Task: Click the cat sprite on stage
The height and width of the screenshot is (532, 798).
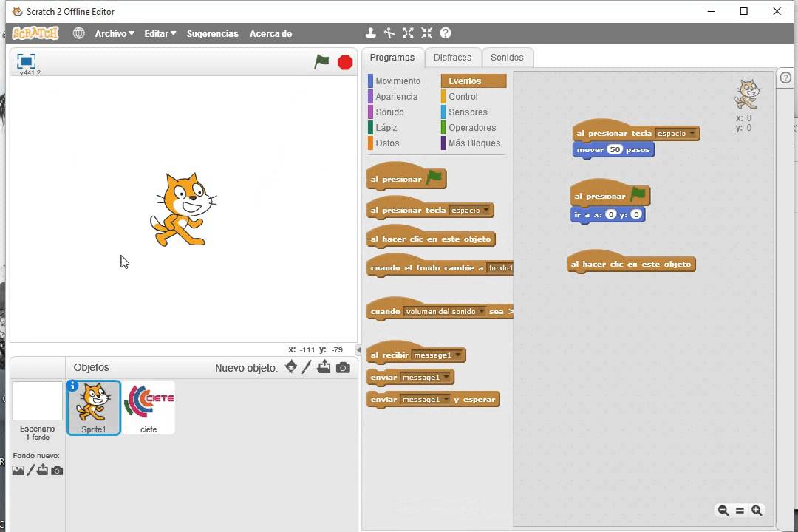Action: click(183, 209)
